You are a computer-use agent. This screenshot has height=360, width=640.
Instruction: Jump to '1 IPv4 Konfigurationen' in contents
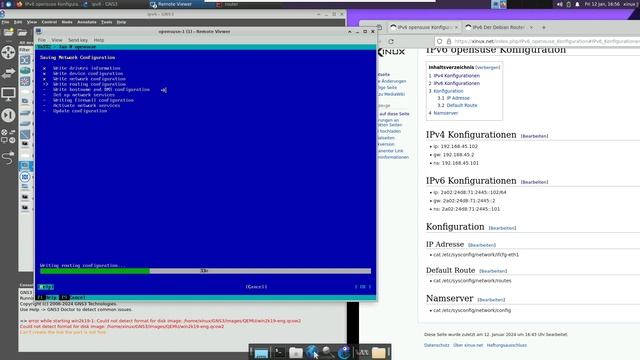click(454, 76)
